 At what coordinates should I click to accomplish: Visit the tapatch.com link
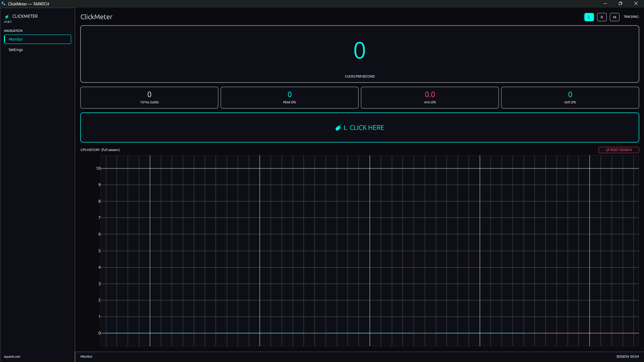click(12, 357)
